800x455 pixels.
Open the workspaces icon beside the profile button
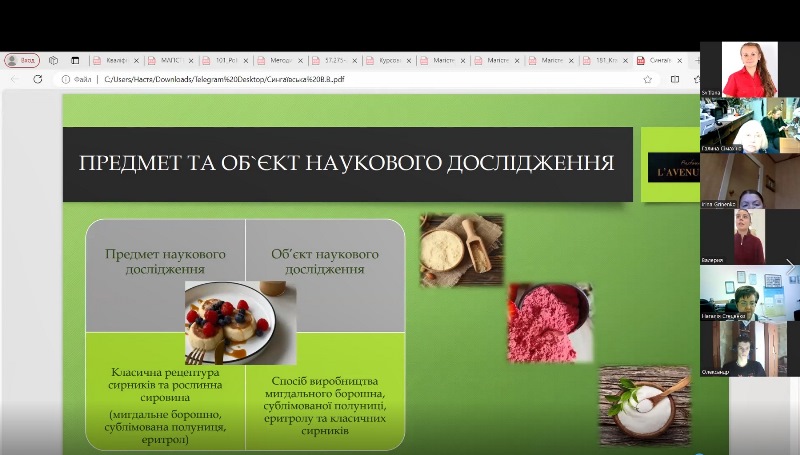point(54,60)
